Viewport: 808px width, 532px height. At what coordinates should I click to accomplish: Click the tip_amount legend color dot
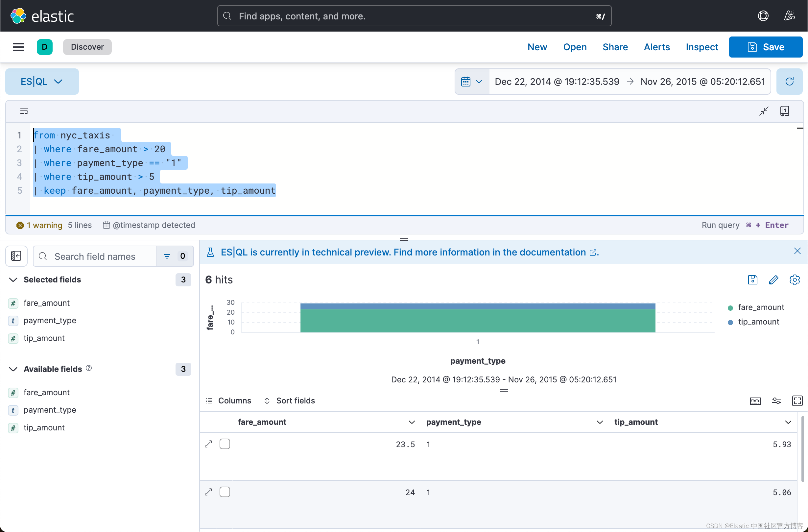pos(730,322)
